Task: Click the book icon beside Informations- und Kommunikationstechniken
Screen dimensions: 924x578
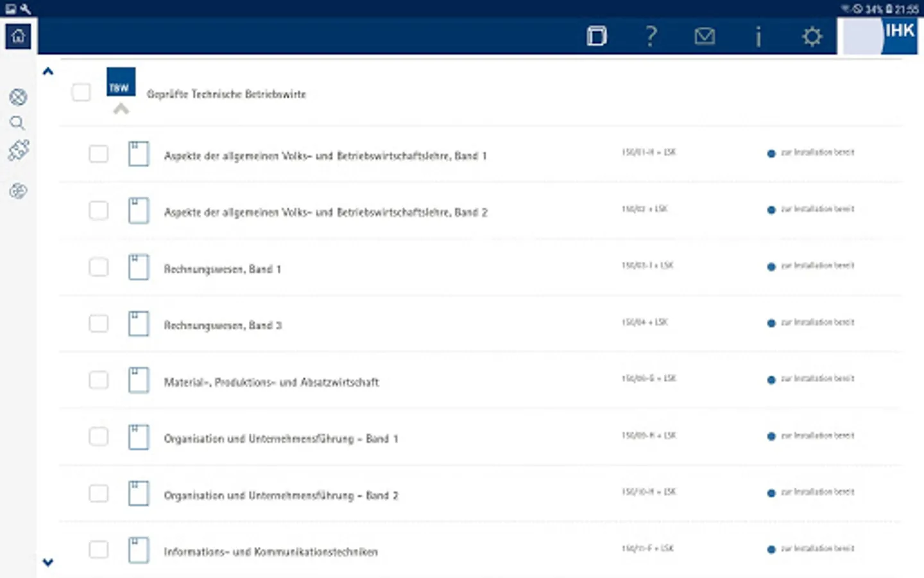Action: tap(139, 550)
